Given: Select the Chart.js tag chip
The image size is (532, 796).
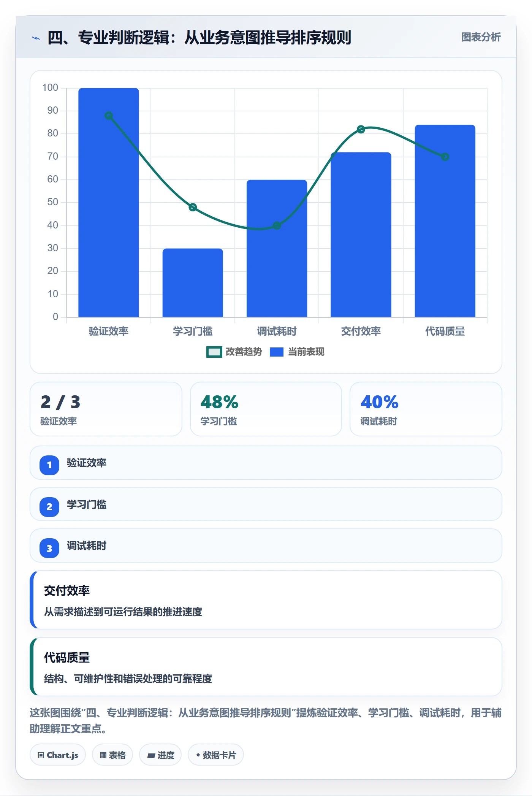Looking at the screenshot, I should 58,755.
